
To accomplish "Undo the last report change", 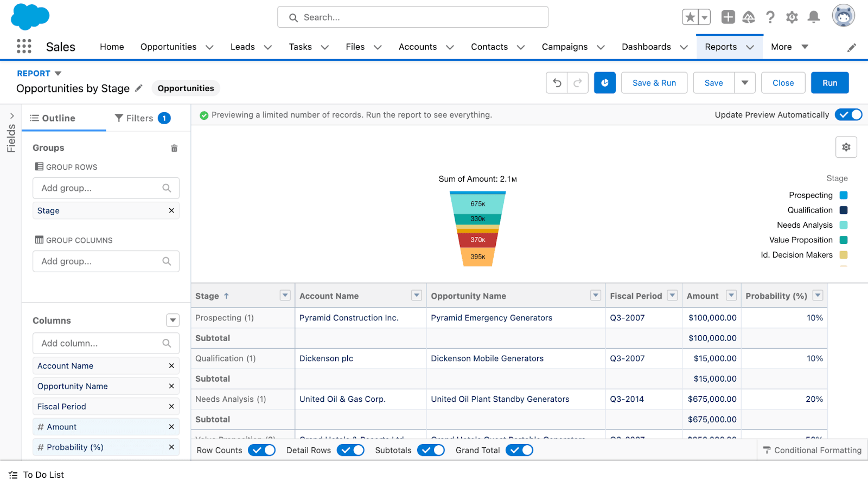I will pos(557,83).
